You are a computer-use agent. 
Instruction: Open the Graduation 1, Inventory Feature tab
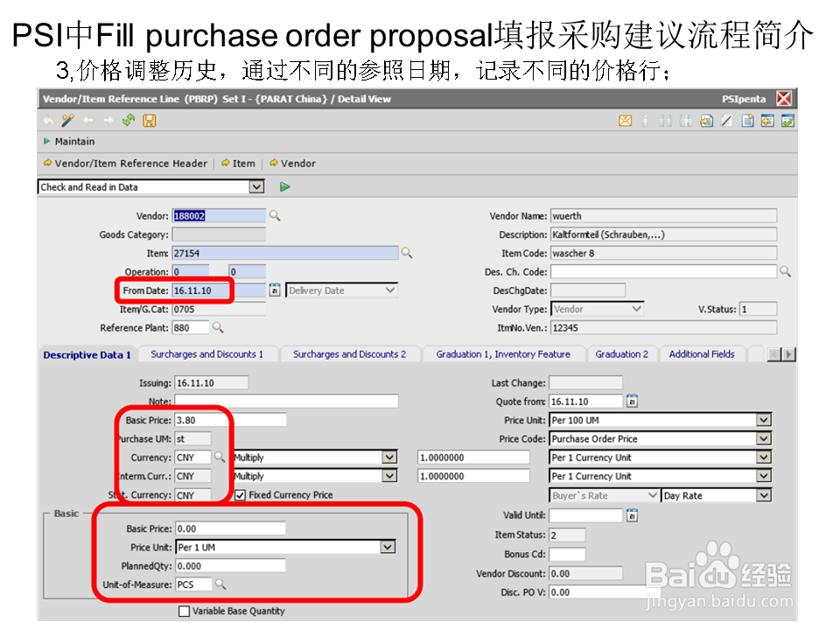[504, 353]
